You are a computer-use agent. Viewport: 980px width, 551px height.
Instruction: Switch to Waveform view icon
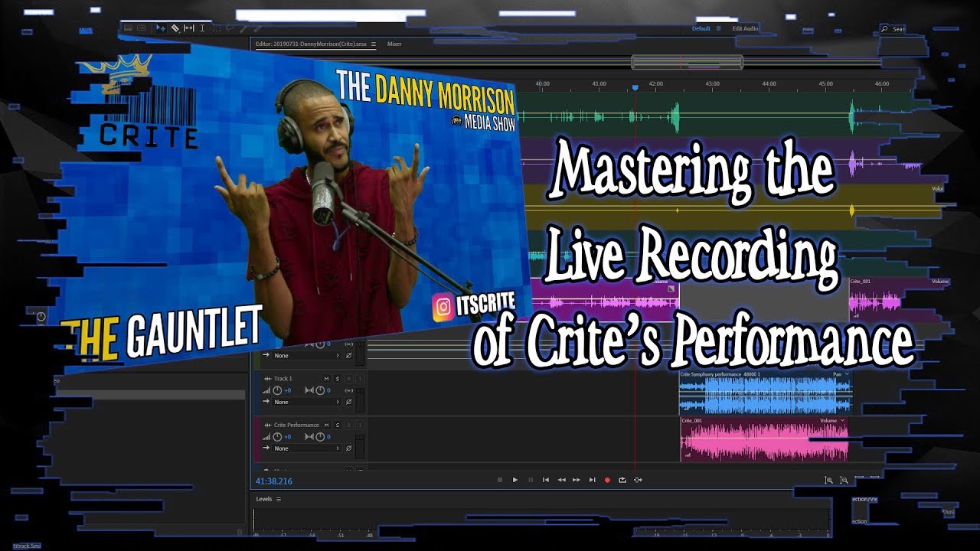pyautogui.click(x=129, y=28)
